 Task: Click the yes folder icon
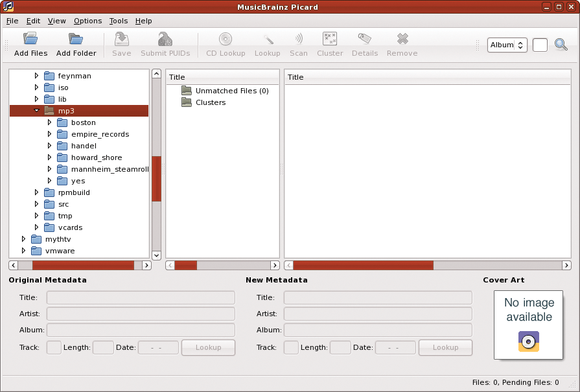pyautogui.click(x=62, y=181)
